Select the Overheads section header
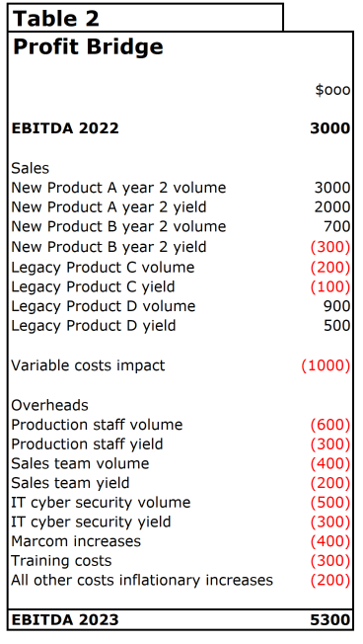The width and height of the screenshot is (363, 644). point(49,405)
